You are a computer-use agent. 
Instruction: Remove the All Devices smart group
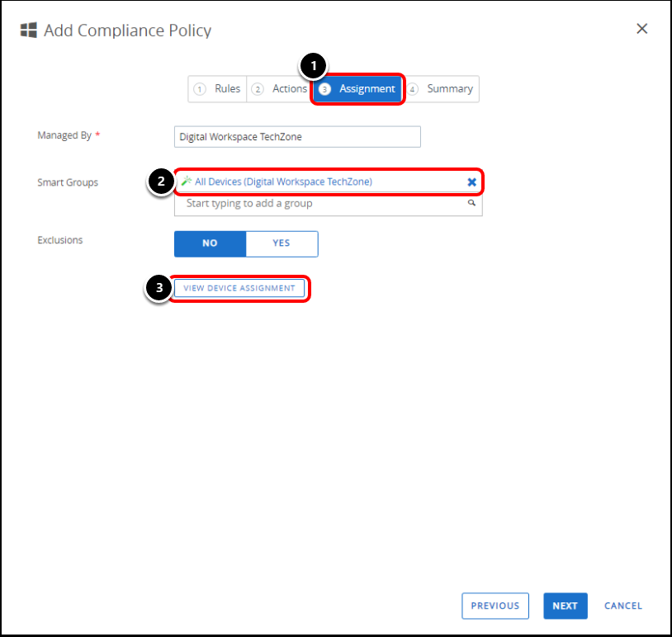pyautogui.click(x=471, y=182)
